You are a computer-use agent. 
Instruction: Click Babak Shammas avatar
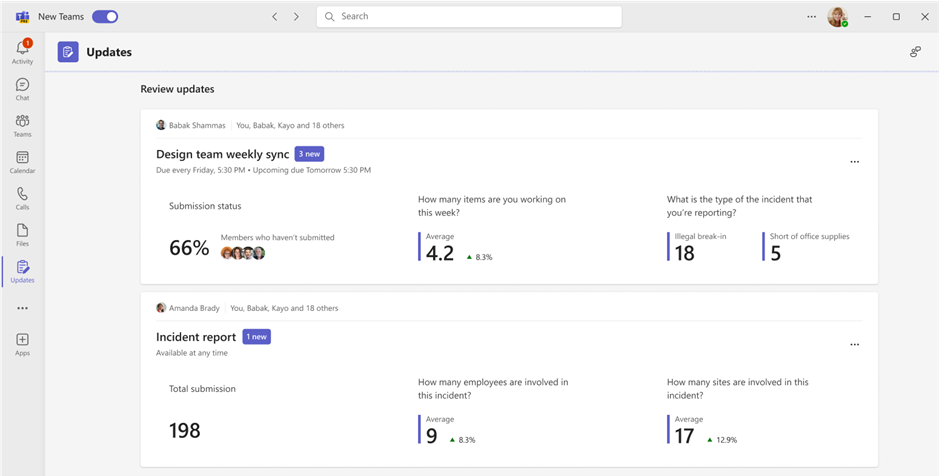coord(160,125)
